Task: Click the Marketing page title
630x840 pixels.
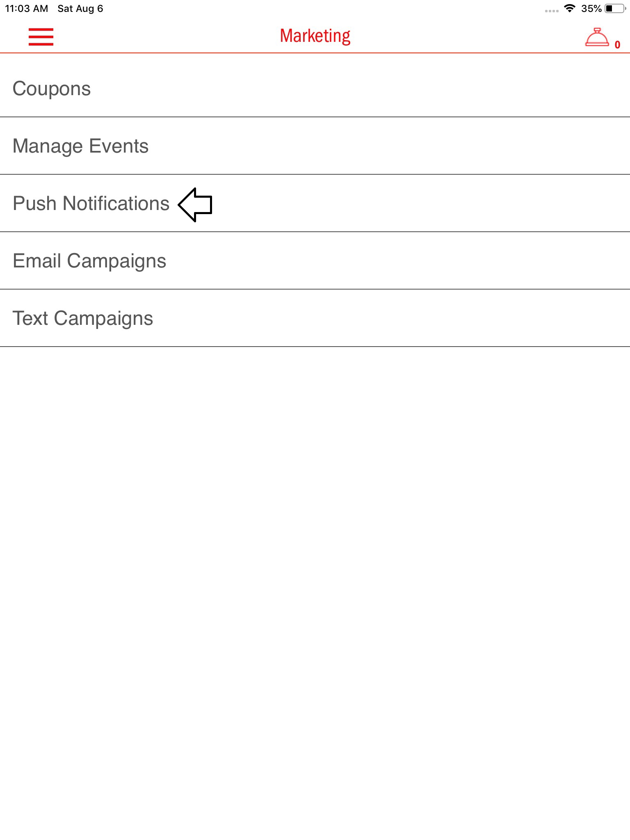Action: [x=315, y=36]
